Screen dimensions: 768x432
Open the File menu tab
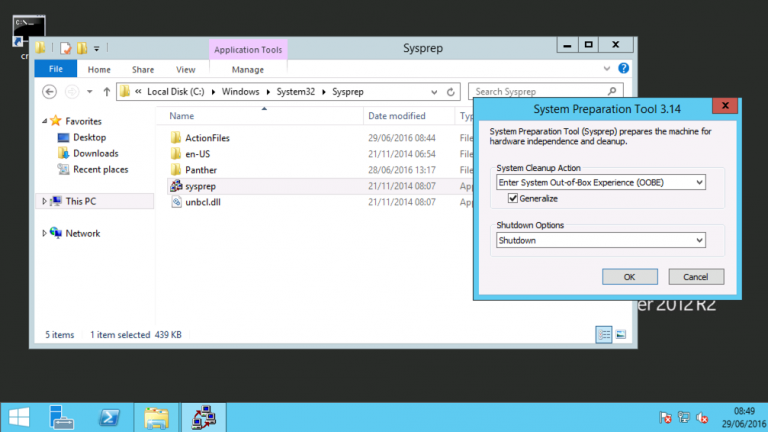[55, 69]
